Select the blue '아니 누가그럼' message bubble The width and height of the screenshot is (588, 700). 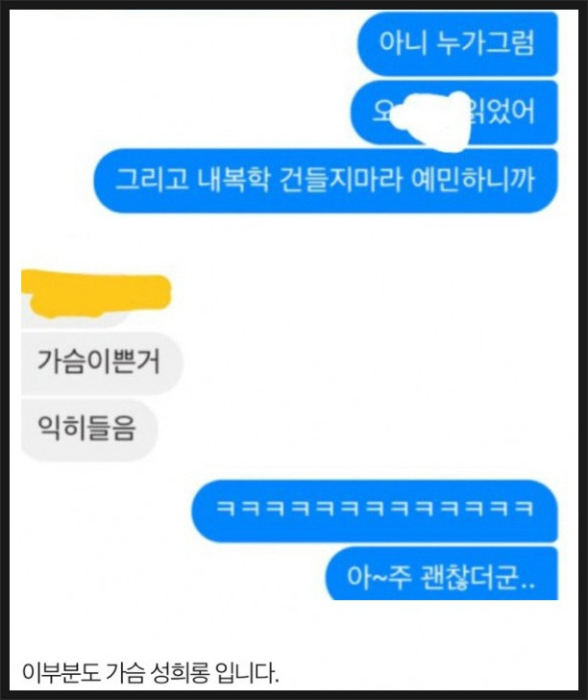pos(457,44)
